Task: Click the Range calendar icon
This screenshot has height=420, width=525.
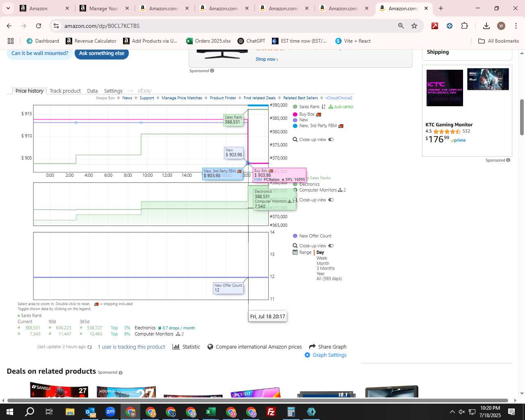Action: point(295,252)
